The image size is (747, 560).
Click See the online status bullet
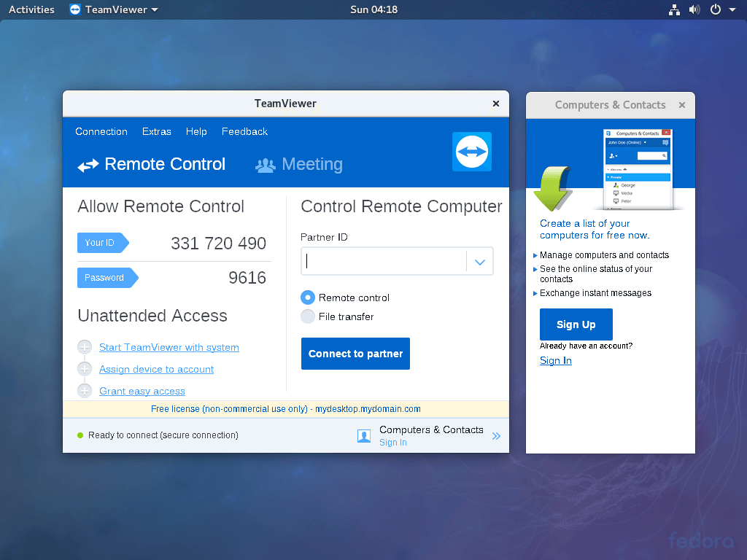pyautogui.click(x=596, y=274)
